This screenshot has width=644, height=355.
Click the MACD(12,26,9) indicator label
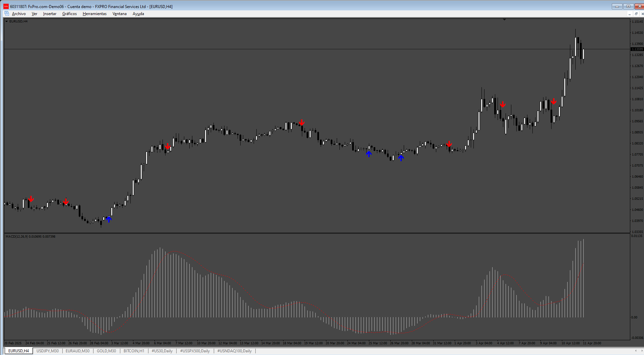[x=30, y=237]
